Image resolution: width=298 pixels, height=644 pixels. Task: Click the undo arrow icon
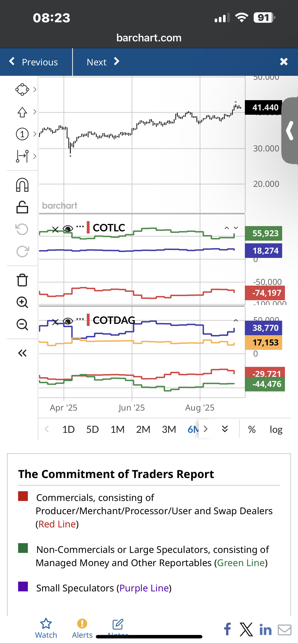pyautogui.click(x=22, y=229)
